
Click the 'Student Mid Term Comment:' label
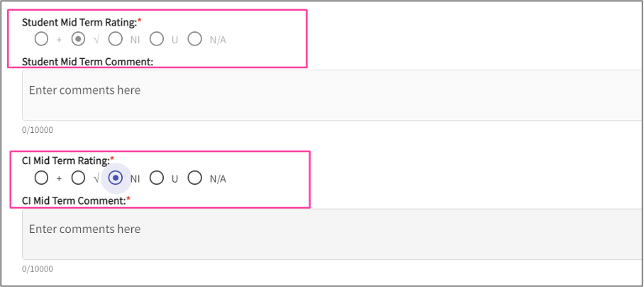(88, 61)
